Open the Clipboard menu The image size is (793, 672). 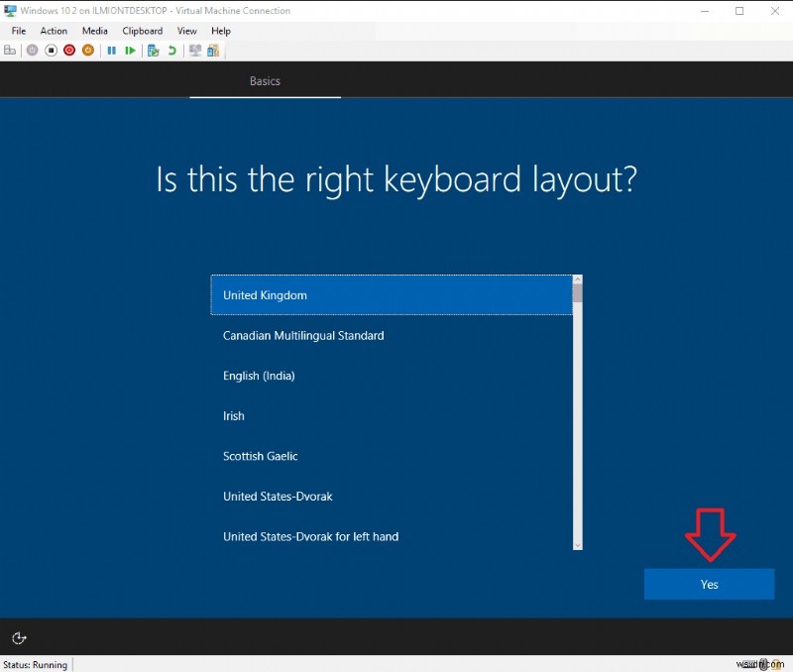tap(142, 31)
